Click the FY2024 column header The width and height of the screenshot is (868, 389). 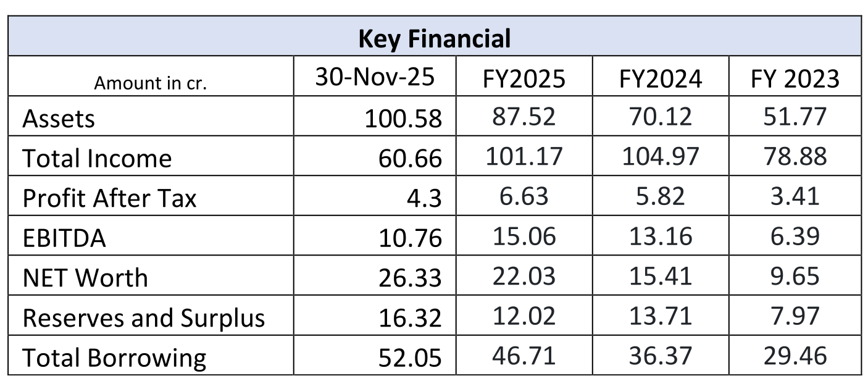click(660, 78)
